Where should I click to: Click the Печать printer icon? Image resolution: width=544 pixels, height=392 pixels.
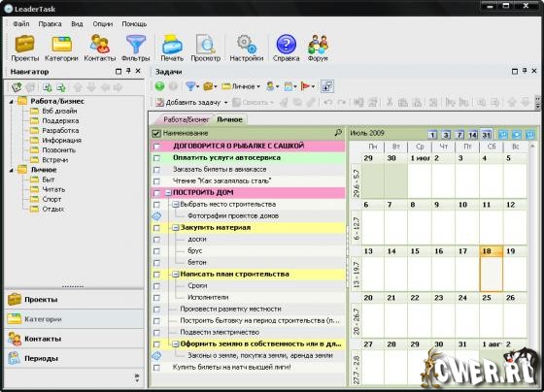click(x=172, y=49)
